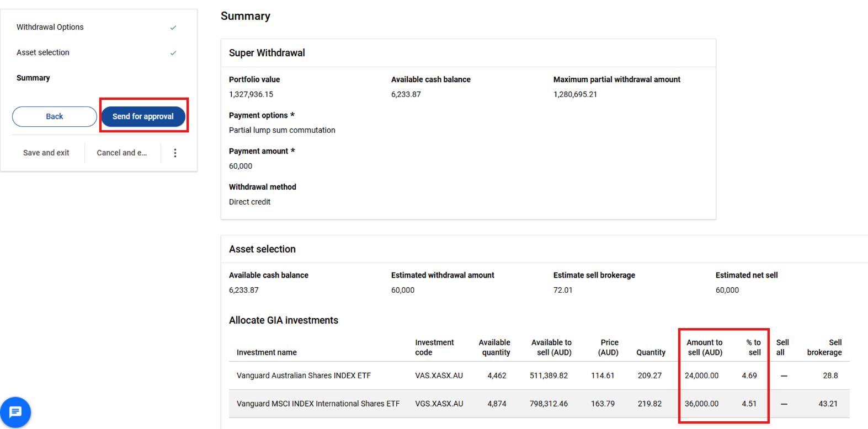Open the chat support bubble icon
The image size is (868, 429).
(15, 412)
